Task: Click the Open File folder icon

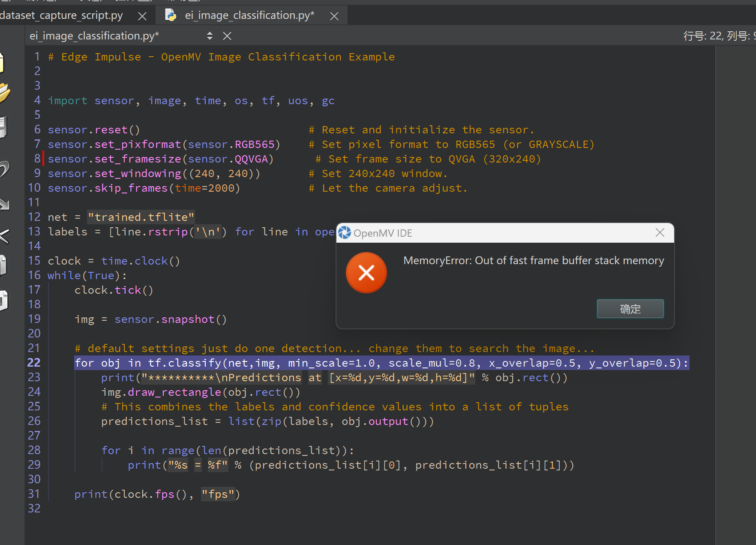Action: pos(4,92)
